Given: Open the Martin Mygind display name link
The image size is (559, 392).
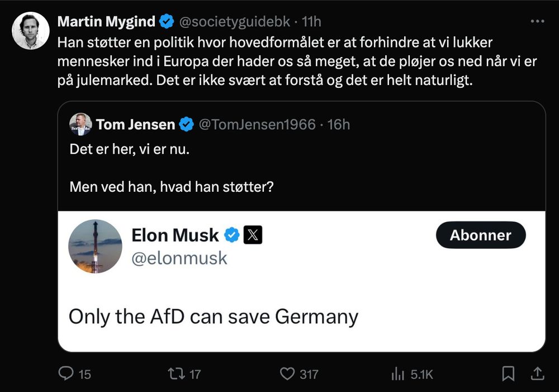Looking at the screenshot, I should 106,22.
